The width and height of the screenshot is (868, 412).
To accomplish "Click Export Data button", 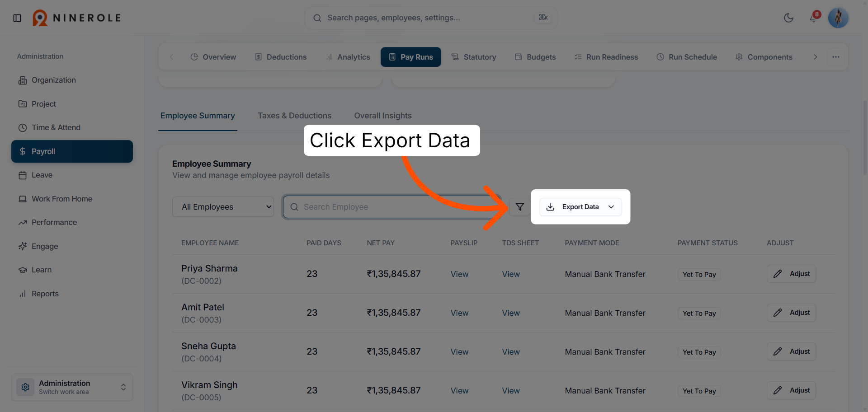I will (580, 207).
